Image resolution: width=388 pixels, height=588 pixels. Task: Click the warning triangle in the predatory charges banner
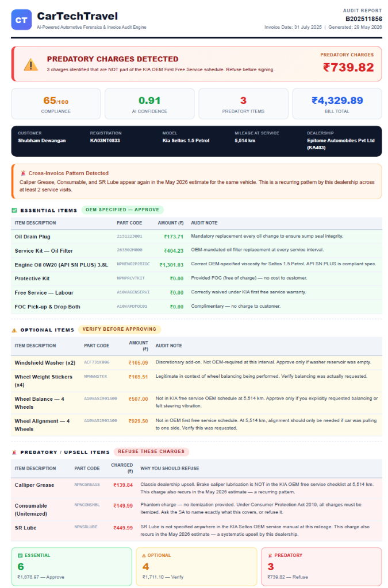click(x=31, y=64)
